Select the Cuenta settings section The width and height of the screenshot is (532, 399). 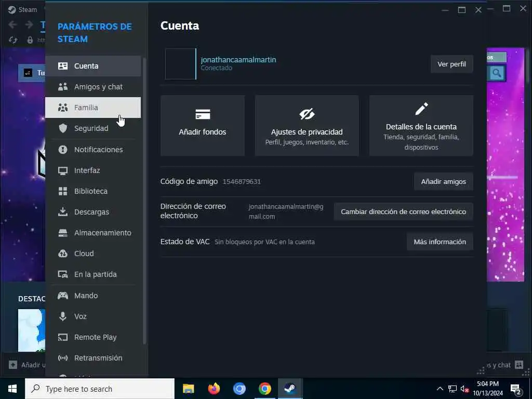[x=93, y=66]
